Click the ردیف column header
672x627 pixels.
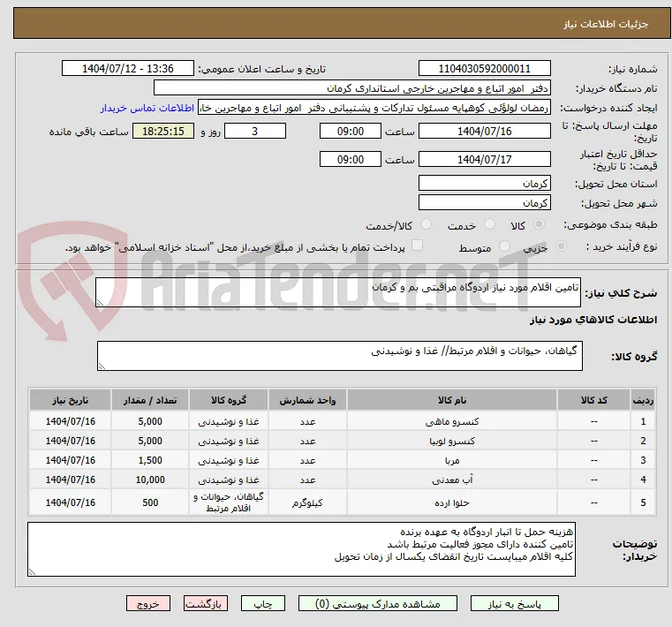click(x=643, y=400)
